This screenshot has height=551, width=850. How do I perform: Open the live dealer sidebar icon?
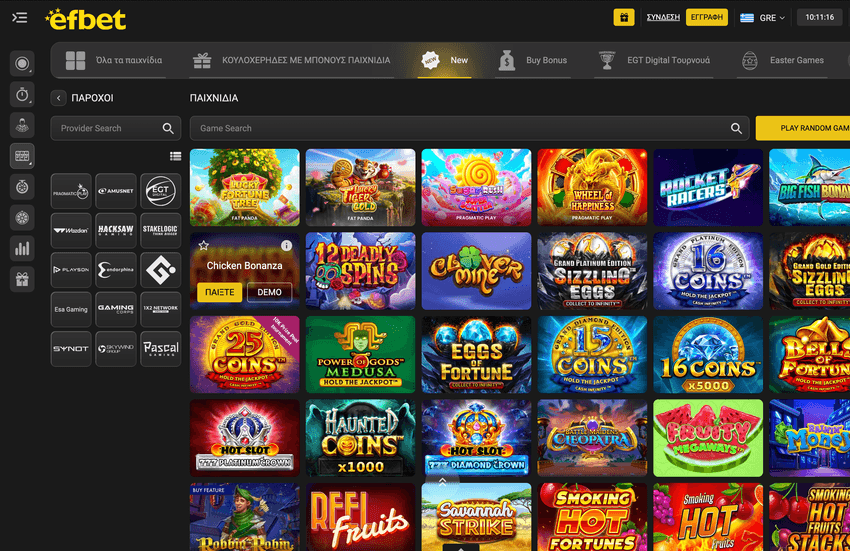pyautogui.click(x=22, y=125)
